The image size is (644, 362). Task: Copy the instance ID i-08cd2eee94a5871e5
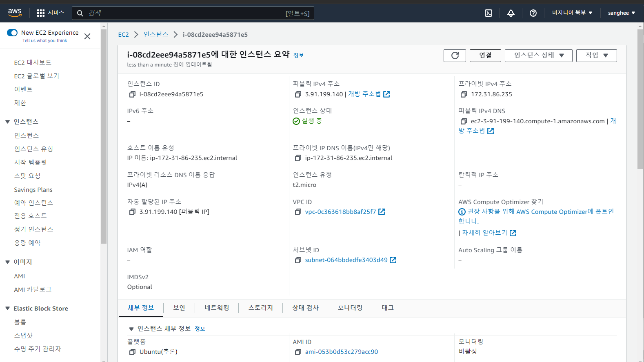click(x=132, y=94)
